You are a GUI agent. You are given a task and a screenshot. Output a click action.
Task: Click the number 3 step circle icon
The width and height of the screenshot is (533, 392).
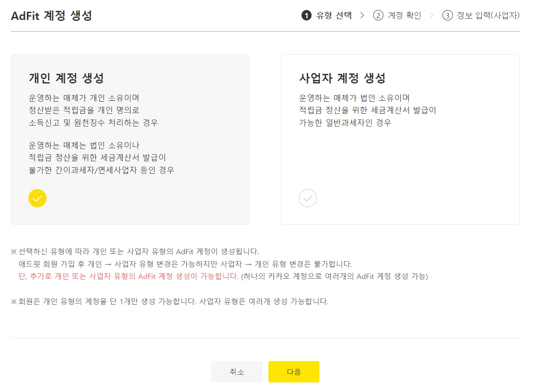tap(448, 16)
